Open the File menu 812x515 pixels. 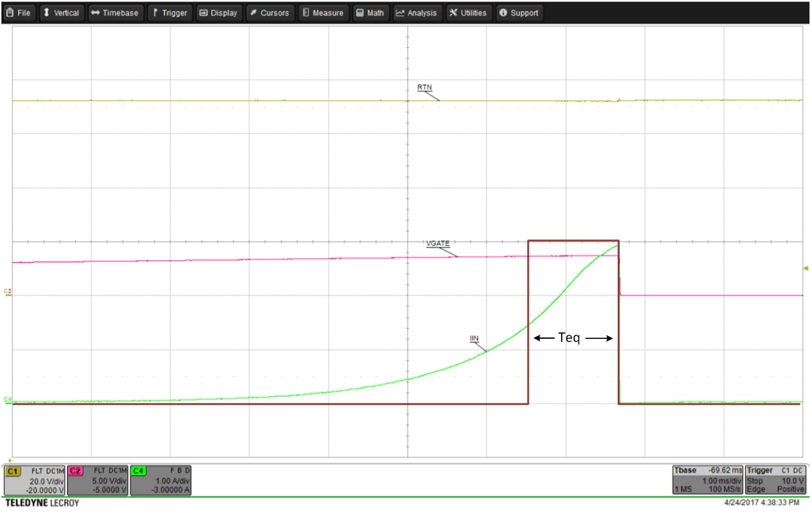20,13
